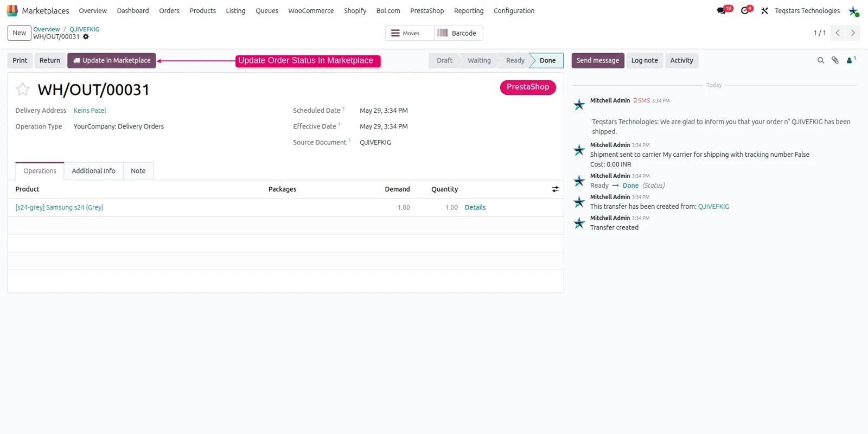868x434 pixels.
Task: Show followers icon in chatter
Action: coord(851,60)
